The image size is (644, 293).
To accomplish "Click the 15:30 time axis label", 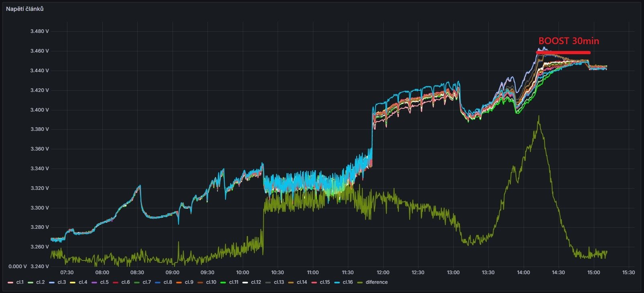I will 628,273.
